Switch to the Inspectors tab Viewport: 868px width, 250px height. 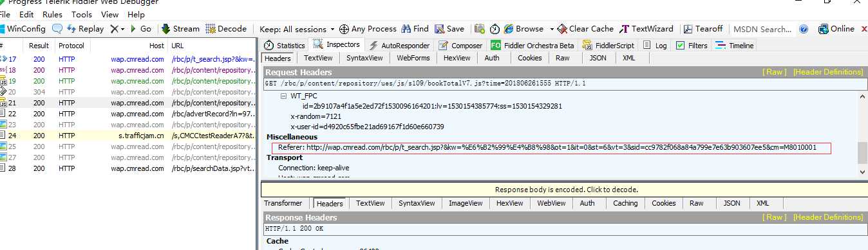click(x=337, y=45)
